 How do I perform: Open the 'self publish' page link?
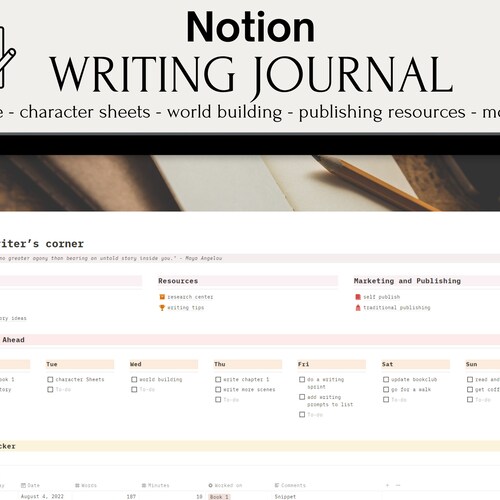click(x=382, y=297)
